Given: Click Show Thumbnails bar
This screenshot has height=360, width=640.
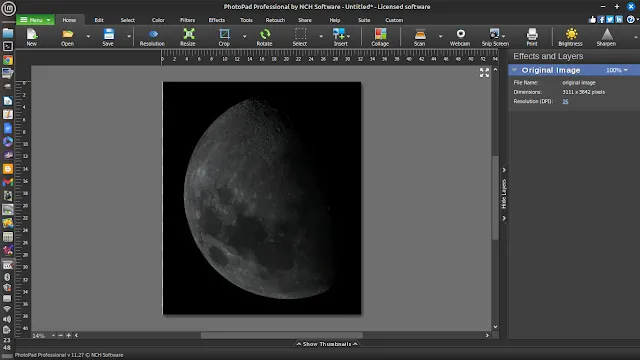Looking at the screenshot, I should (x=327, y=344).
